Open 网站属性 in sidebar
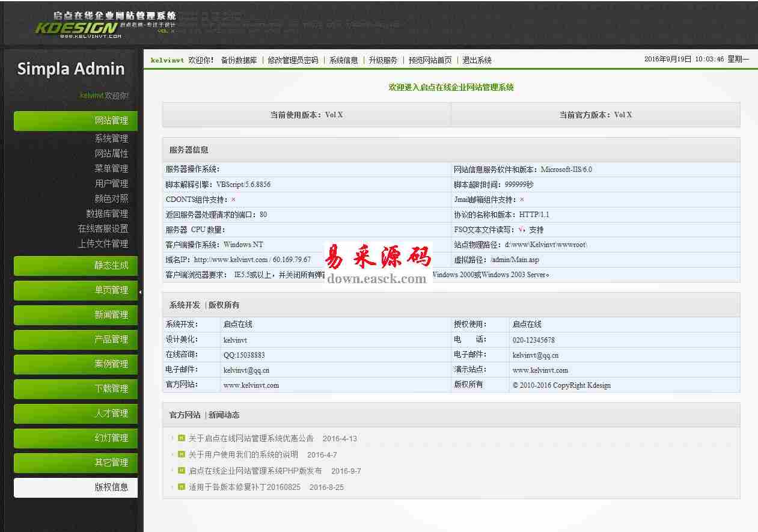 coord(111,153)
